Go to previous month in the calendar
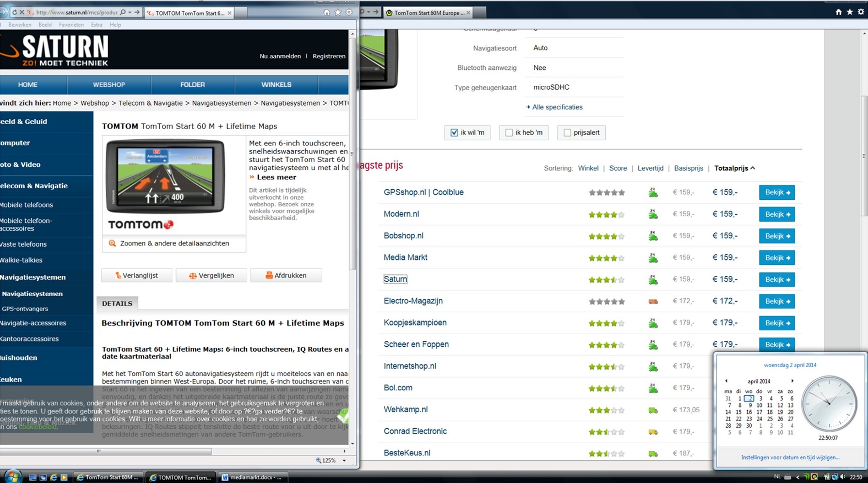 [x=726, y=381]
